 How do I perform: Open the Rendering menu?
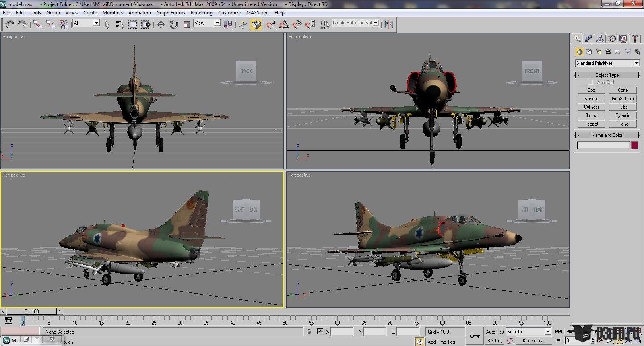201,13
